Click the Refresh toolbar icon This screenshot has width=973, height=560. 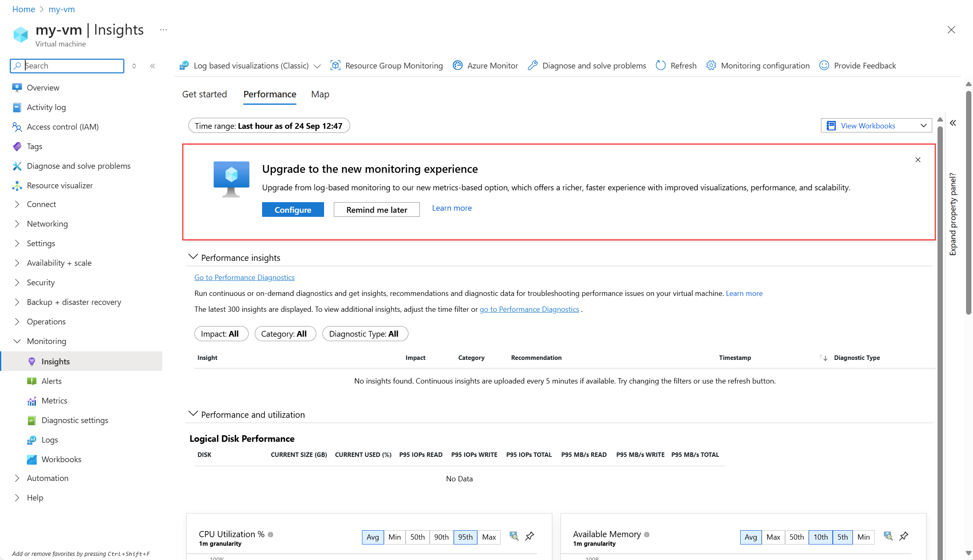pyautogui.click(x=661, y=66)
